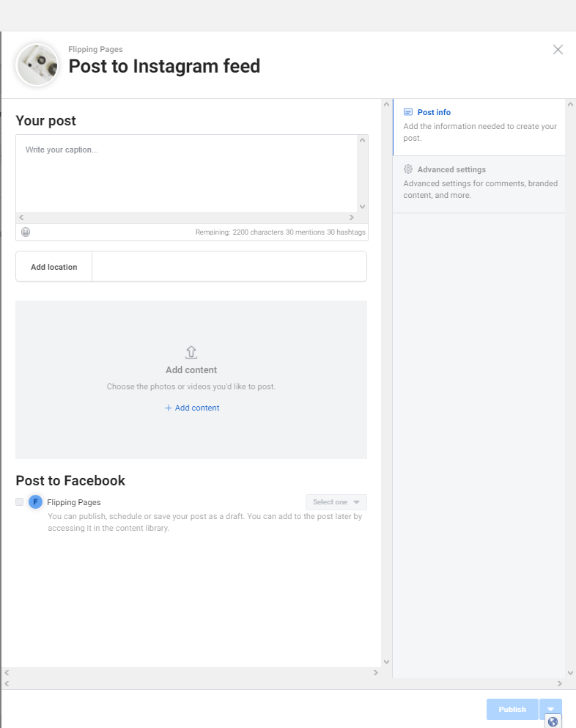Image resolution: width=576 pixels, height=728 pixels.
Task: Expand the Publish options arrow
Action: (550, 709)
